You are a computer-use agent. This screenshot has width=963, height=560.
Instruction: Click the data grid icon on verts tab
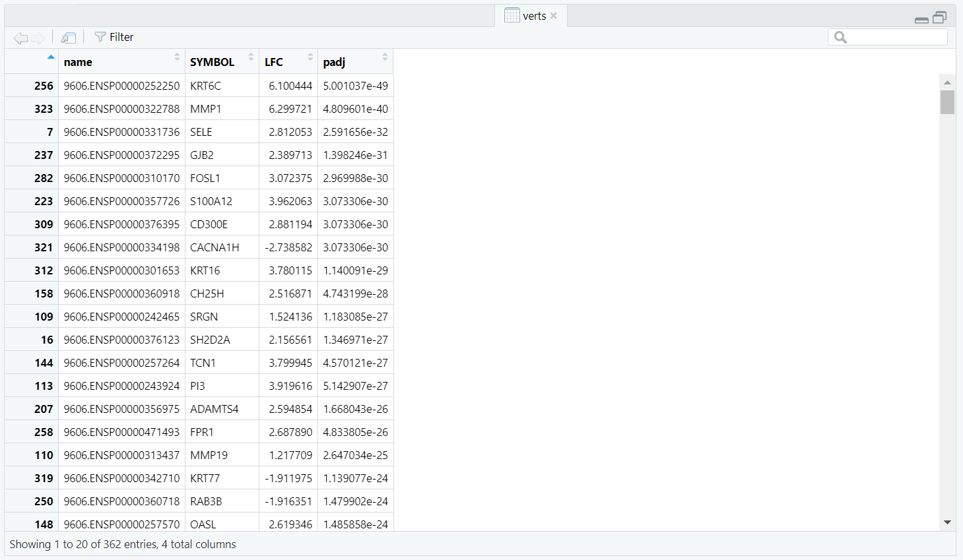pos(512,16)
